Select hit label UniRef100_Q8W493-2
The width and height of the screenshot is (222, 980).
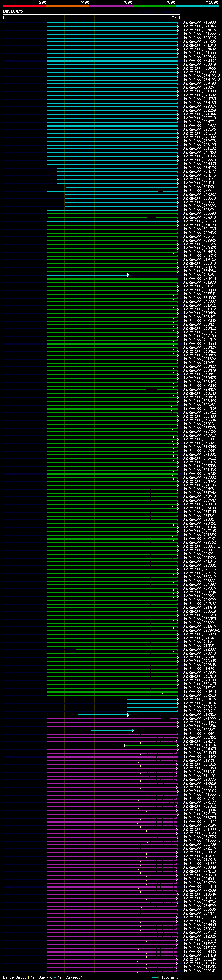coord(201,76)
